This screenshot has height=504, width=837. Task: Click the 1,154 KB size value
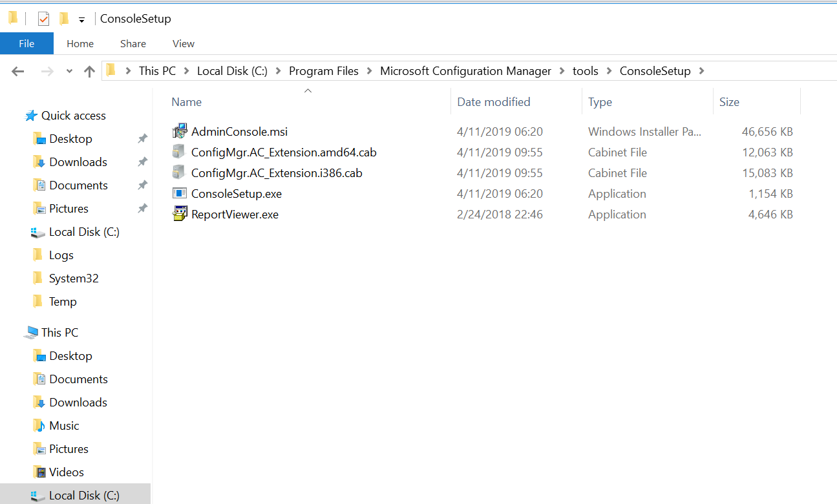pyautogui.click(x=770, y=194)
